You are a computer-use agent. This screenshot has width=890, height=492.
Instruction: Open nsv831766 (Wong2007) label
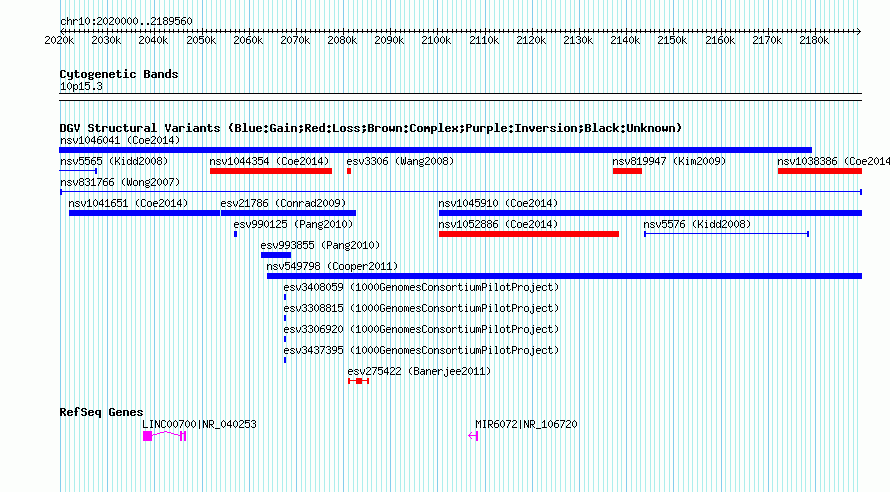(120, 182)
